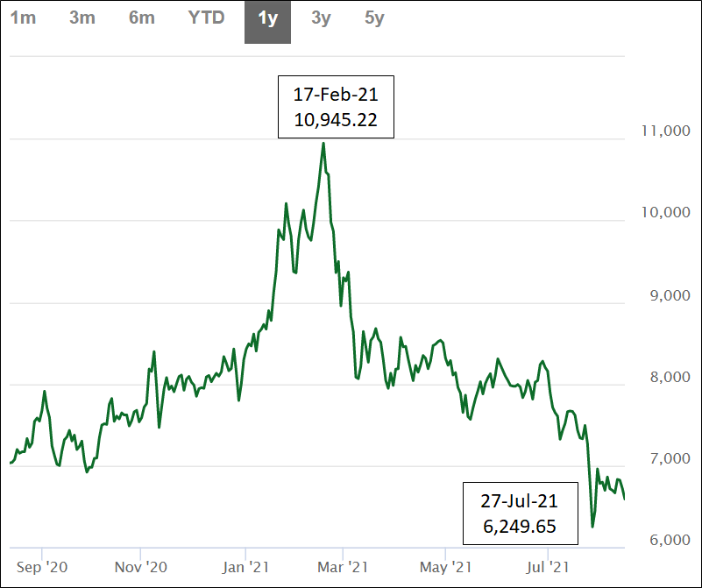Click the Nov '20 x-axis label
This screenshot has height=588, width=702.
[x=140, y=566]
